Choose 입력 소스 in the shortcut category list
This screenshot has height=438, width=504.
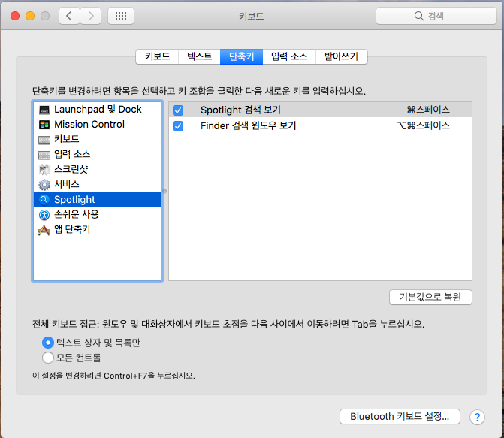click(x=97, y=154)
